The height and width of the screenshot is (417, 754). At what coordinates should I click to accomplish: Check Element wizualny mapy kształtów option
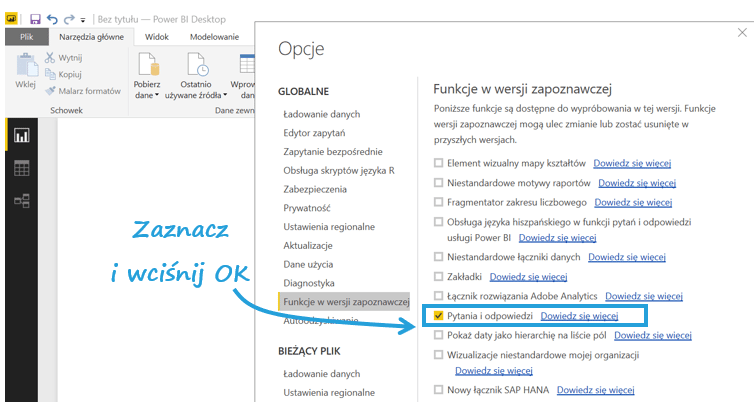[438, 163]
